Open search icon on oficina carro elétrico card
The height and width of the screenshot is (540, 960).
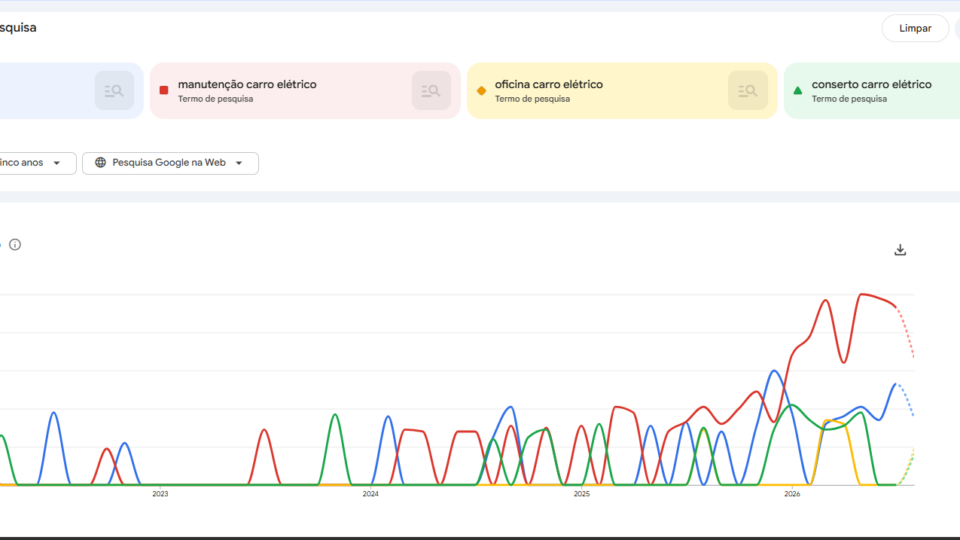(x=748, y=91)
